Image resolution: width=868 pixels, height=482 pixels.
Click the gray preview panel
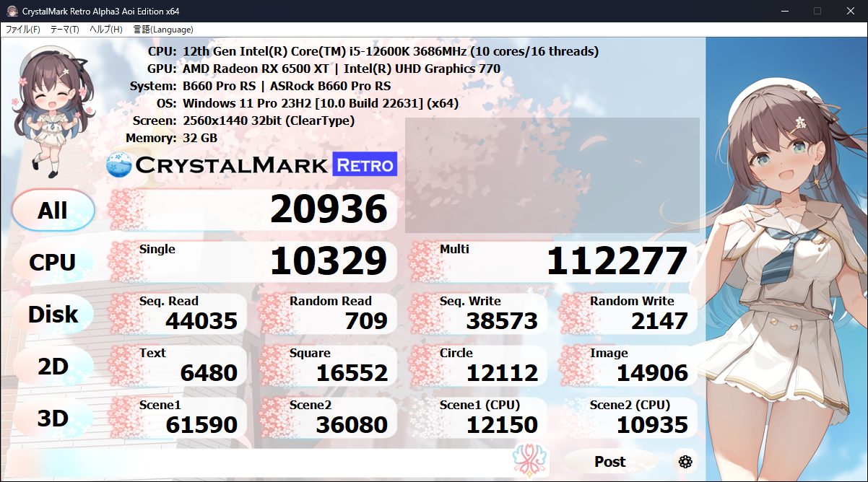(552, 175)
